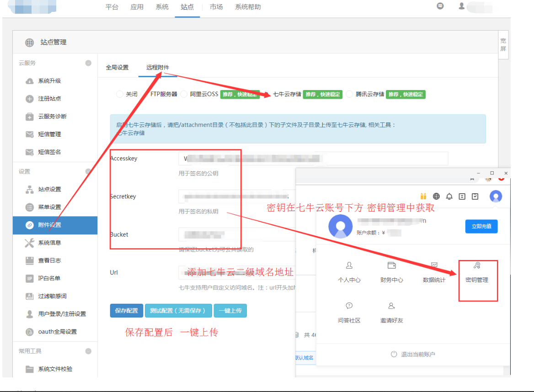
Task: Click the 保存配置 button
Action: (126, 311)
